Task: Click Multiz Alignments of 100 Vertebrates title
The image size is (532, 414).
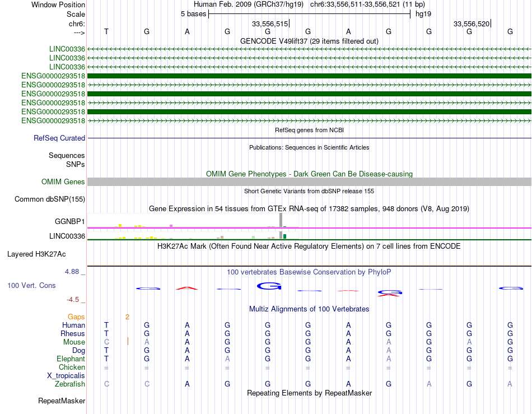Action: point(309,309)
